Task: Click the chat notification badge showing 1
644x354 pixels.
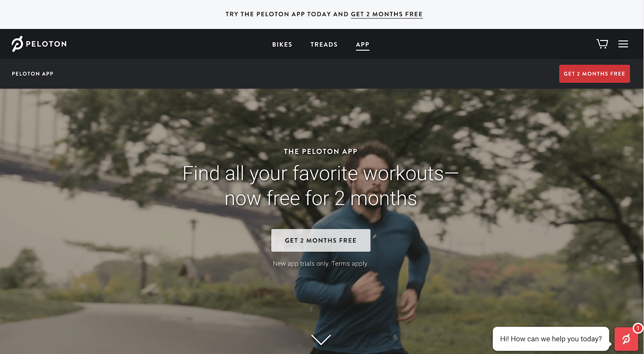Action: 638,328
